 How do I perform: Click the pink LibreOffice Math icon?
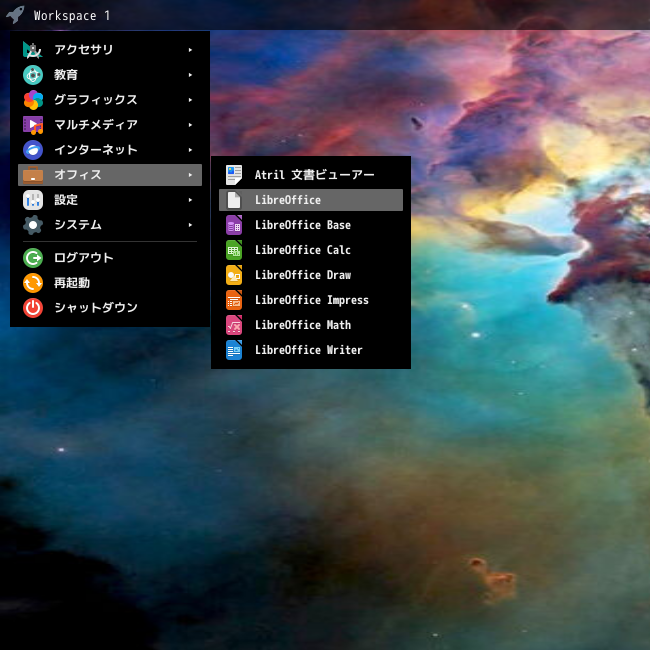click(x=234, y=325)
